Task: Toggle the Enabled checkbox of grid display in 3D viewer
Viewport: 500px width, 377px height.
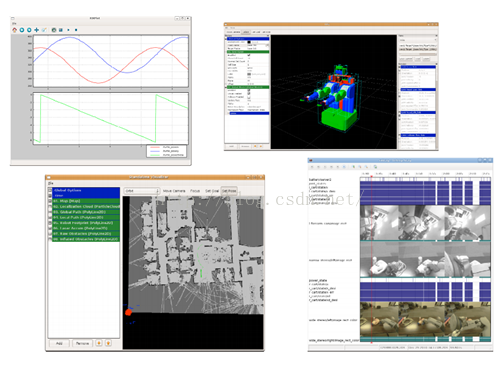Action: [249, 55]
